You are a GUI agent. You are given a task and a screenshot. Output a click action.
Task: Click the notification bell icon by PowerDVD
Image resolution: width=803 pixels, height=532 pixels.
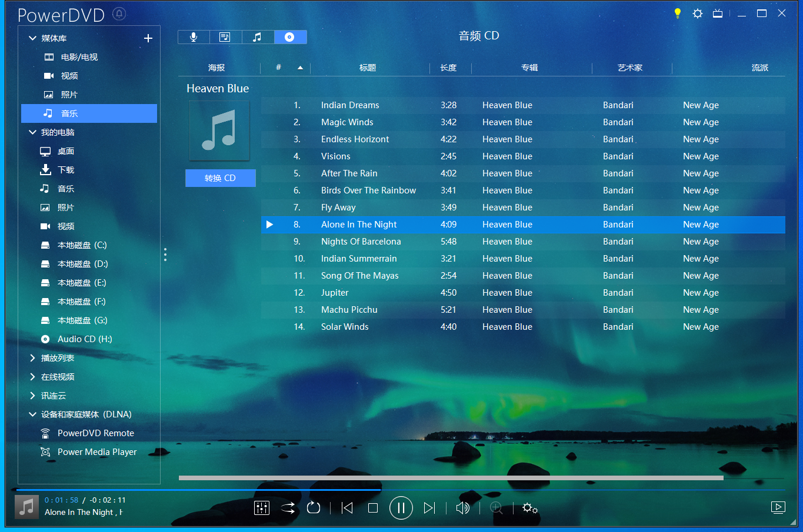(119, 14)
